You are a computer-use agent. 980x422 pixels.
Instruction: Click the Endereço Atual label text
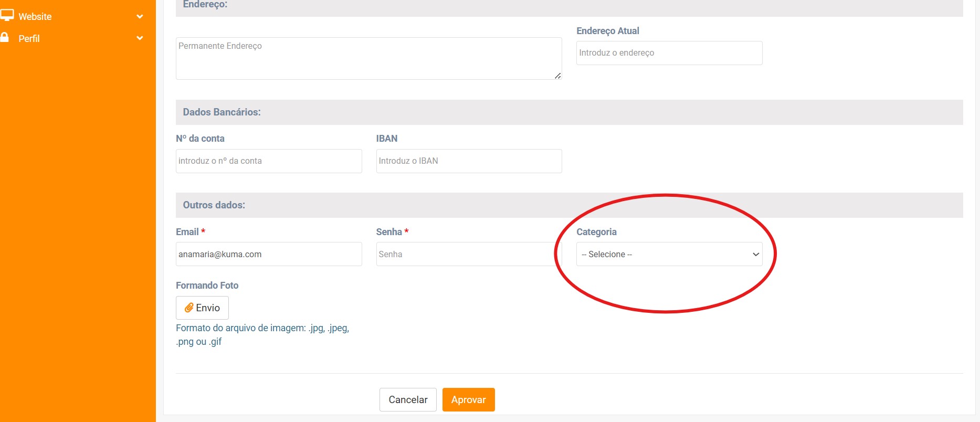point(607,31)
